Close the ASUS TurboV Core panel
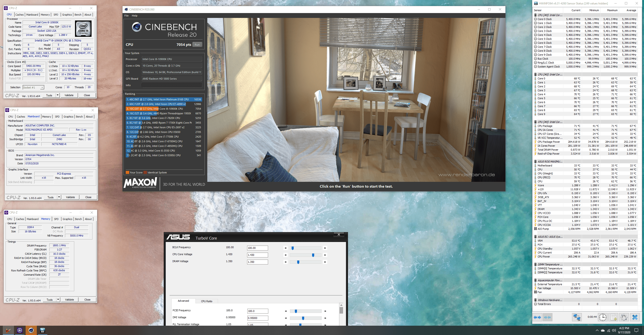644x335 pixels. click(x=339, y=235)
